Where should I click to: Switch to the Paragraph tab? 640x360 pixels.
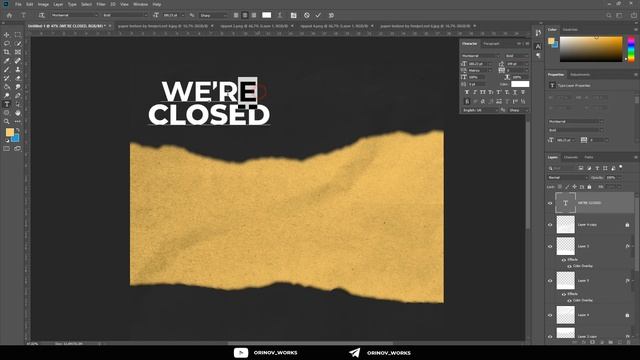pyautogui.click(x=491, y=44)
